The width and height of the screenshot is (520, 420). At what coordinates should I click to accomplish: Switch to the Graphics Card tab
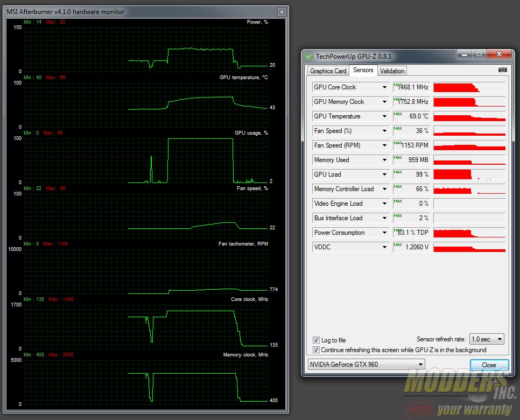point(328,71)
